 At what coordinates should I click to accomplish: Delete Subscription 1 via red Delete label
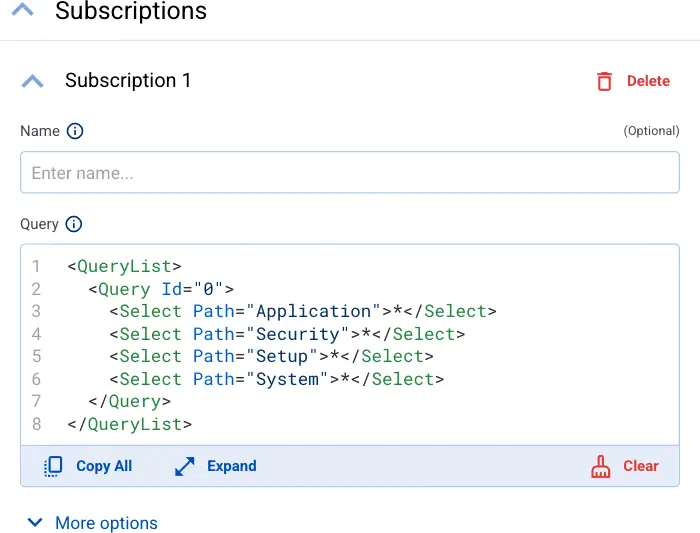click(648, 81)
